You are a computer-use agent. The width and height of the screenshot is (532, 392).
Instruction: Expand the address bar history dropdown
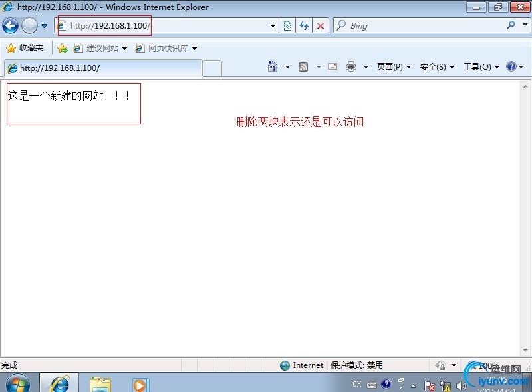click(x=273, y=26)
